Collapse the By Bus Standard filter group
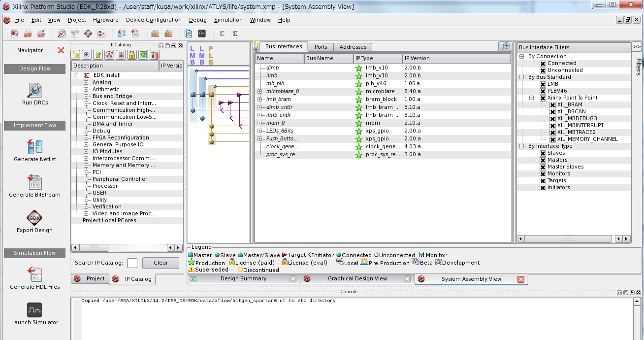The height and width of the screenshot is (340, 644). click(522, 77)
